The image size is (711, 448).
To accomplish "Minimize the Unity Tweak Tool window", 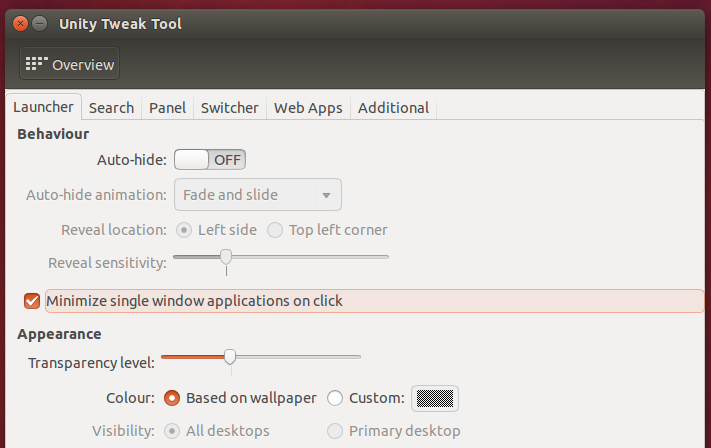I will 40,23.
